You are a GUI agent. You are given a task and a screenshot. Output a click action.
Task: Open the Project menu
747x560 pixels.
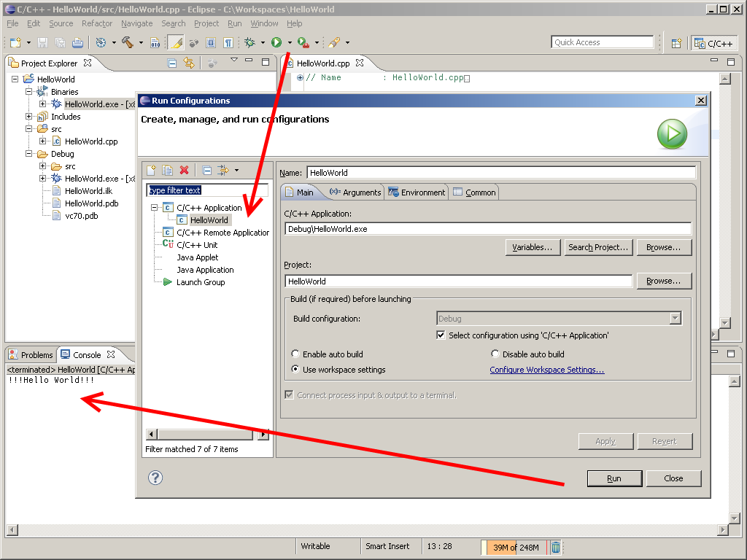pyautogui.click(x=206, y=23)
